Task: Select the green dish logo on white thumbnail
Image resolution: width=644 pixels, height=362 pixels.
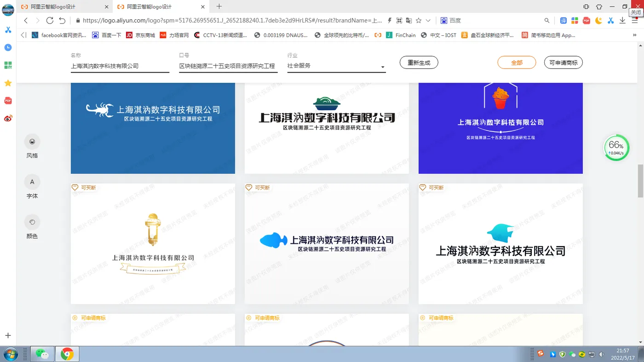Action: pos(327,128)
